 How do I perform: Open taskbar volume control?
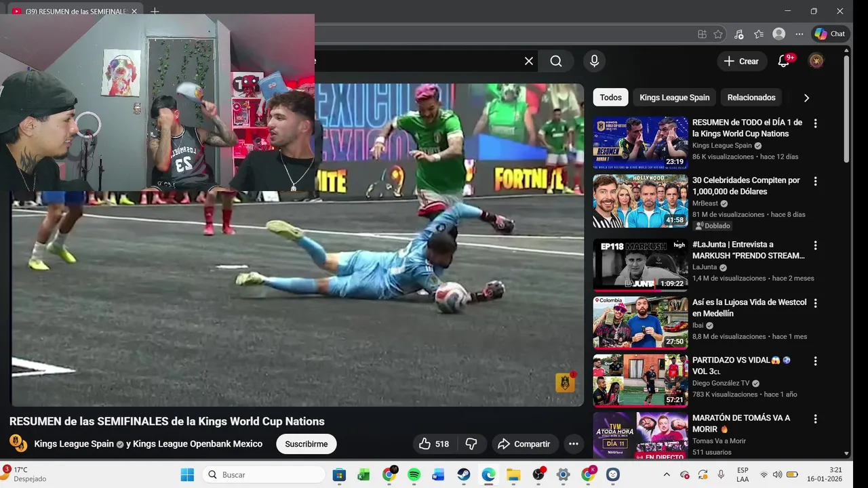coord(777,474)
